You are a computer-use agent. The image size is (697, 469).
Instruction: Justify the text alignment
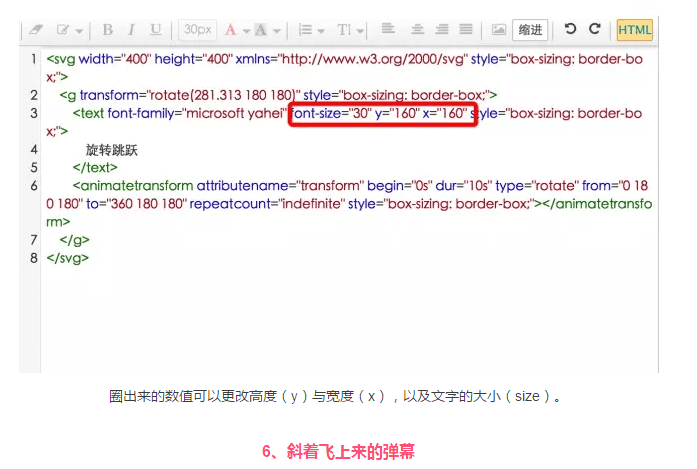click(x=467, y=30)
